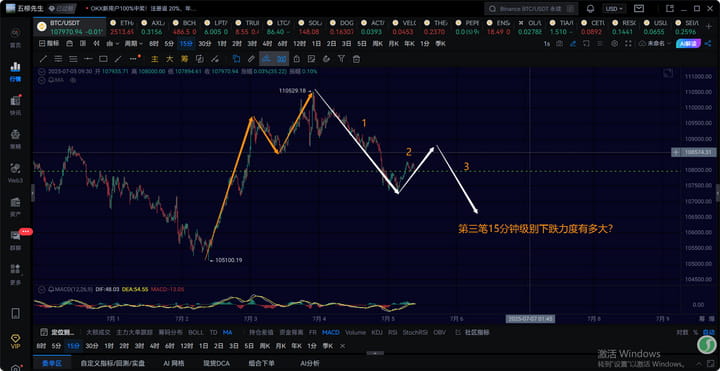Click the AI解读 button

[688, 44]
